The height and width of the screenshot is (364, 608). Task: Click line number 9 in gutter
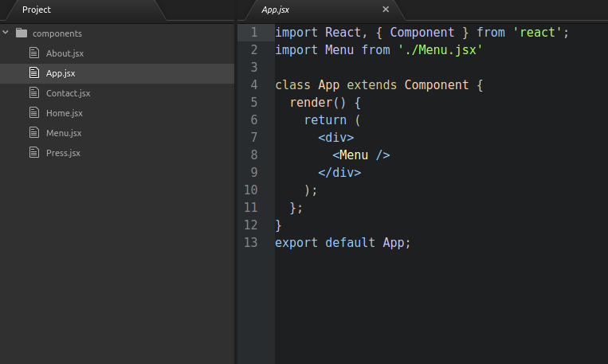tap(254, 172)
